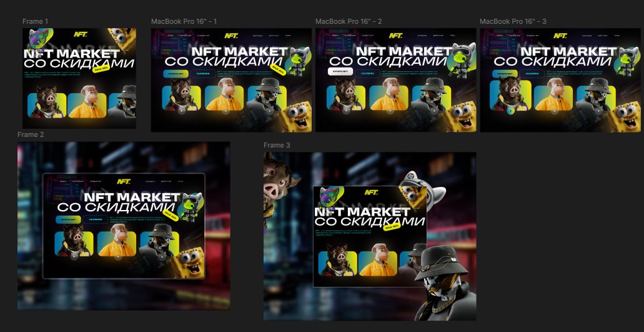The width and height of the screenshot is (644, 332).
Task: Select green-faced cat astronaut in MacBook Pro 16" - 3
Action: [626, 61]
